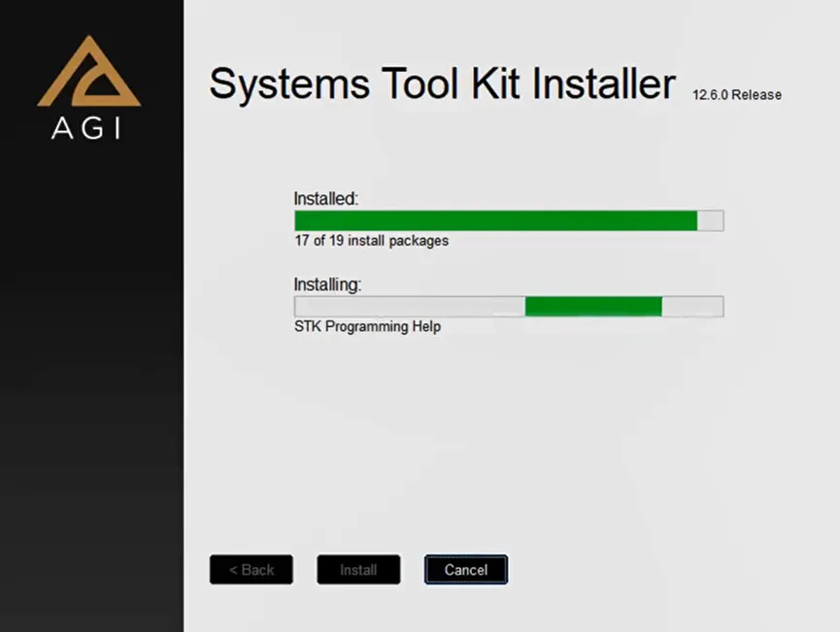
Task: Click the '17 of 19 install packages' text
Action: click(x=371, y=241)
